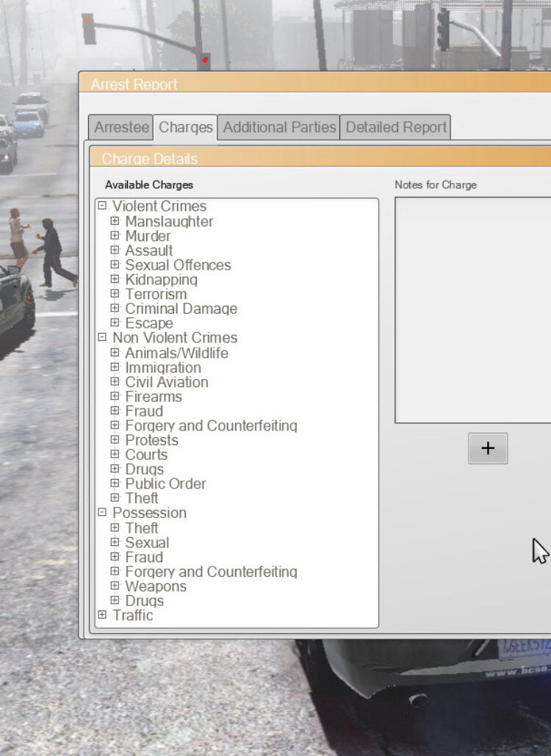Expand the Traffic category
551x756 pixels.
pos(102,615)
